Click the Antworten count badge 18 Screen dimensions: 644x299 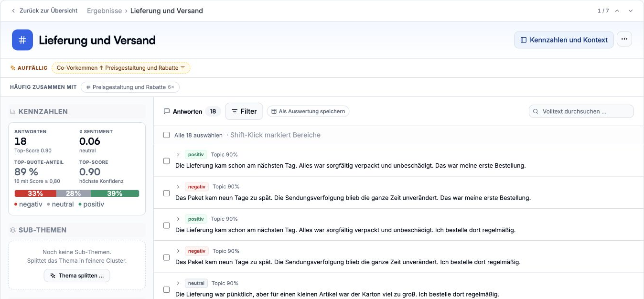pos(213,111)
